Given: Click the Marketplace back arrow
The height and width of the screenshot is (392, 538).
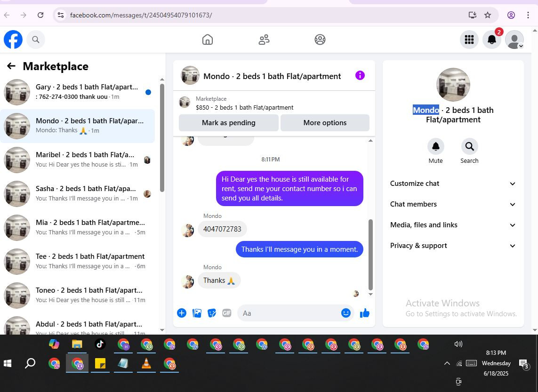Looking at the screenshot, I should pyautogui.click(x=11, y=66).
